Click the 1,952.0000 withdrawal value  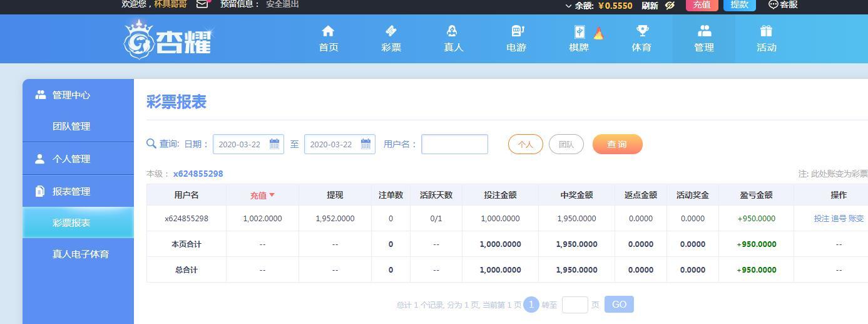pyautogui.click(x=335, y=219)
